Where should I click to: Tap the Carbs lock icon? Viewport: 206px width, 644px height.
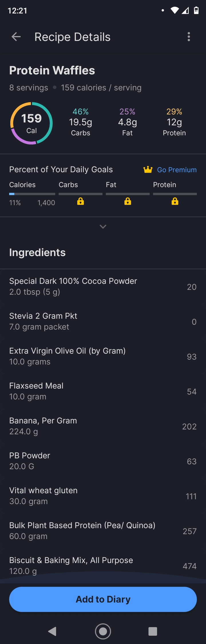(x=81, y=201)
